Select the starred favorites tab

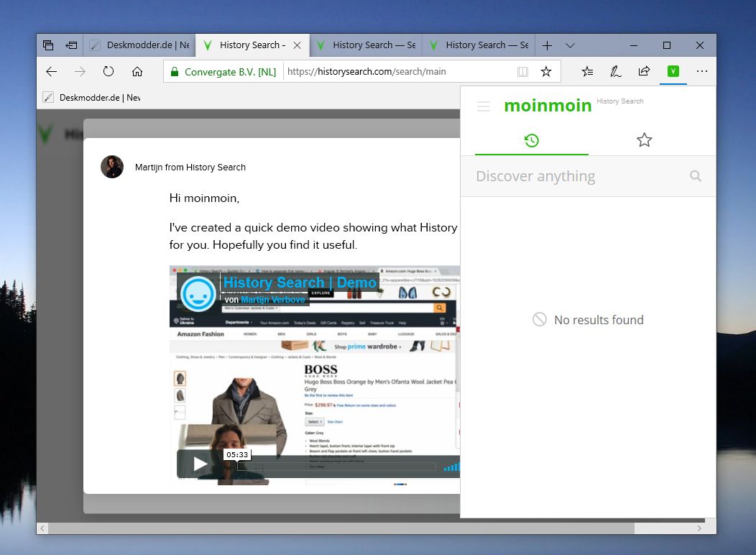(644, 140)
